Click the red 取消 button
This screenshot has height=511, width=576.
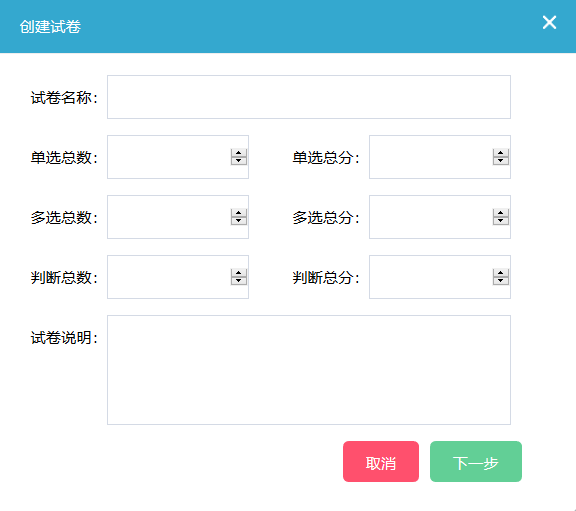(x=381, y=461)
